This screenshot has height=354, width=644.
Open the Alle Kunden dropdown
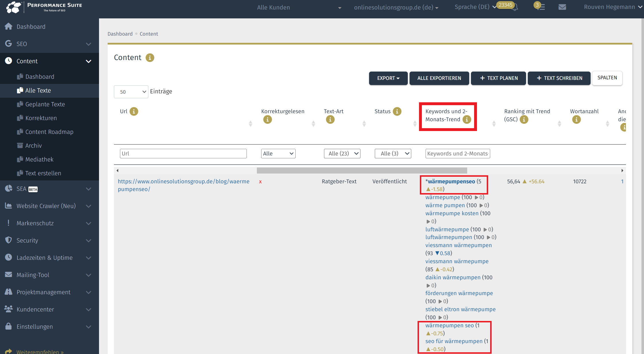click(x=299, y=7)
